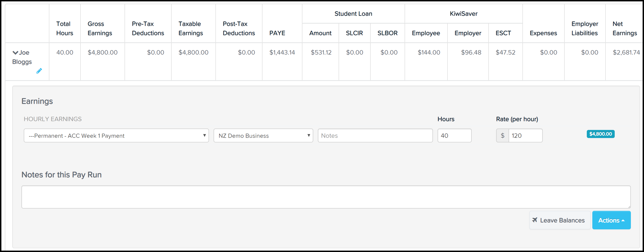The image size is (644, 252).
Task: Open the Actions dropdown menu
Action: coord(611,220)
